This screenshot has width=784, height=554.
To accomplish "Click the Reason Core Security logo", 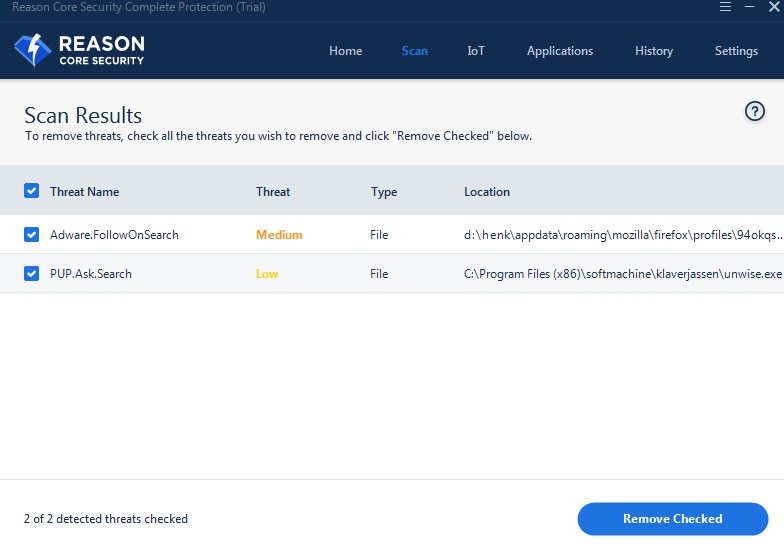I will point(80,50).
